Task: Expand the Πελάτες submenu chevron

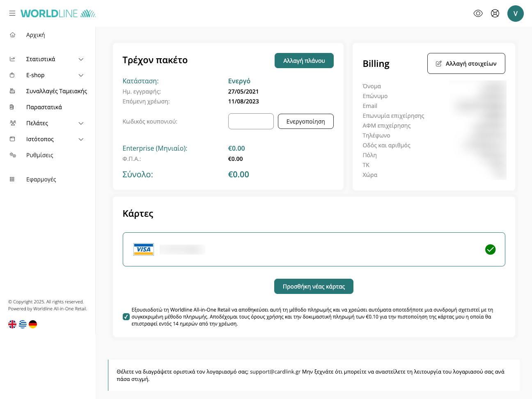Action: point(81,123)
